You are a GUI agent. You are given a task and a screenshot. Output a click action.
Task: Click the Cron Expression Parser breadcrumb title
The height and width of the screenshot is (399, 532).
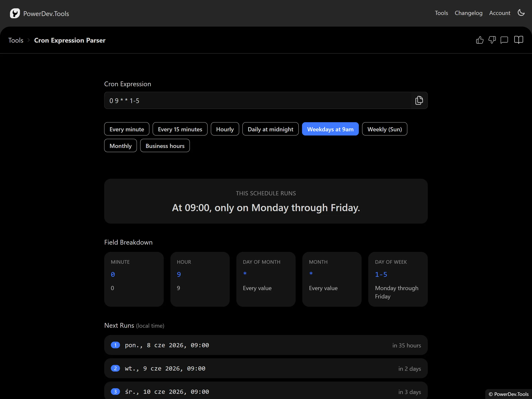point(70,40)
